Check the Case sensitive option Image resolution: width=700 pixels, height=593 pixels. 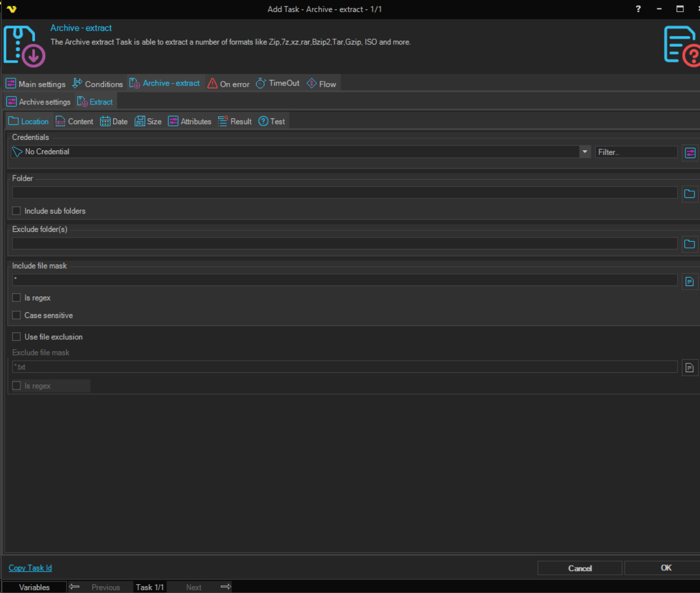17,315
